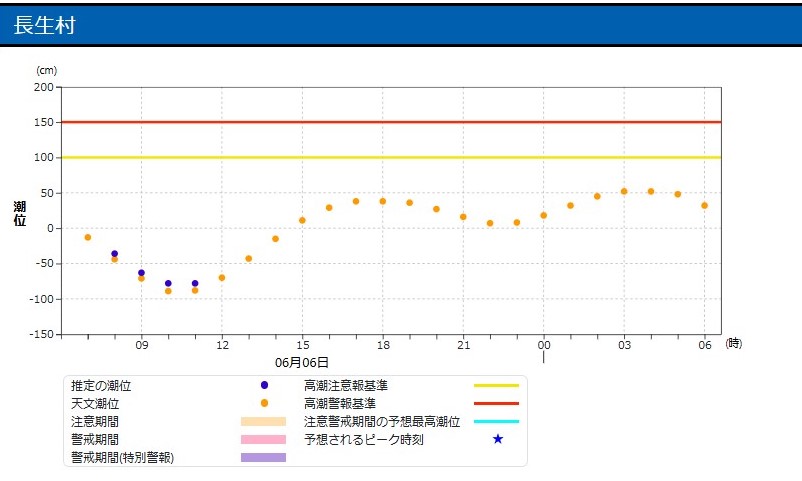Click the (cm) unit label
The image size is (802, 481).
[x=46, y=70]
